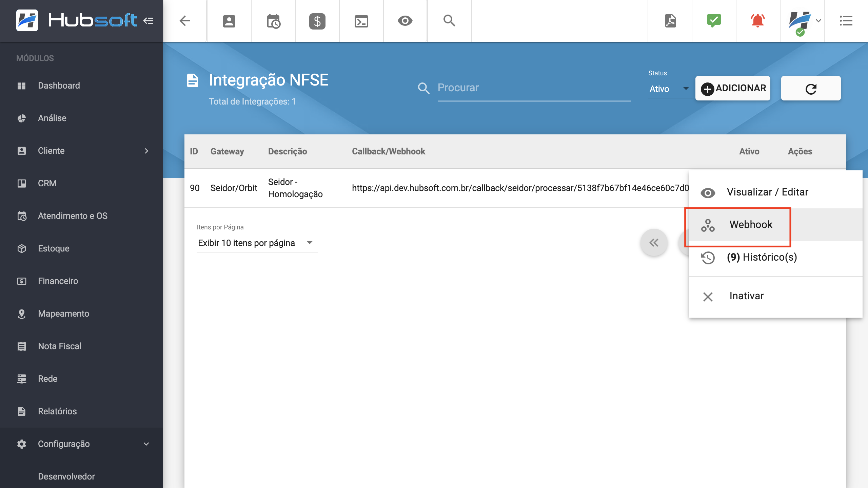Open the dollar sign financial shortcut
The height and width of the screenshot is (488, 868).
(317, 21)
